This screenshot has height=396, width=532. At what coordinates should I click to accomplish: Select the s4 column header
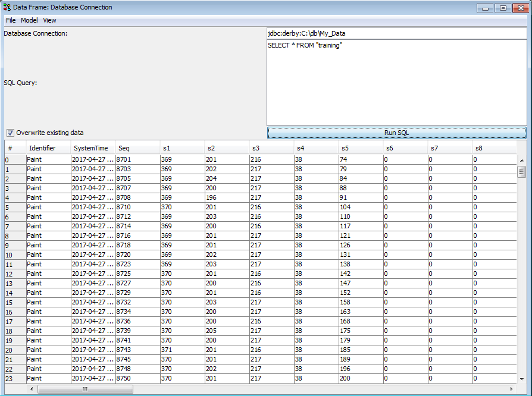pyautogui.click(x=316, y=148)
